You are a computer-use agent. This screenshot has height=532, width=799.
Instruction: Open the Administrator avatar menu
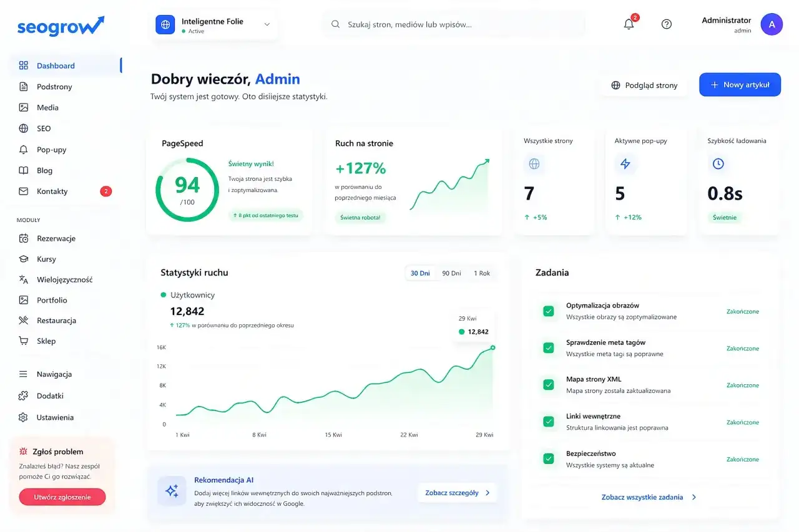tap(772, 24)
